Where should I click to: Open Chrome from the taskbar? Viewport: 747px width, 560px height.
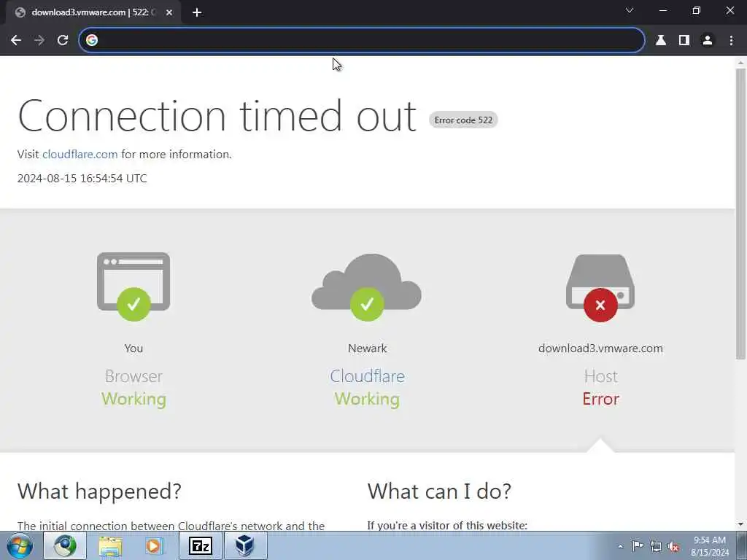(65, 545)
